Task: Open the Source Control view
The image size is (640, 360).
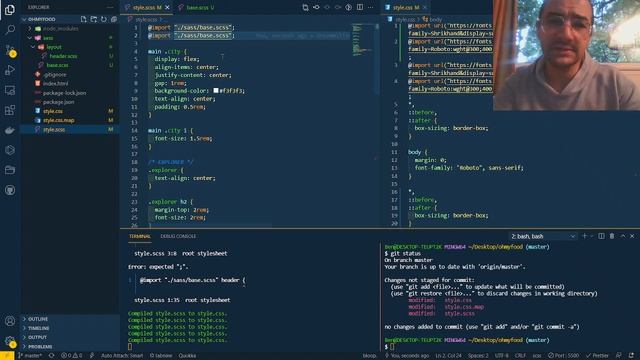Action: (10, 50)
